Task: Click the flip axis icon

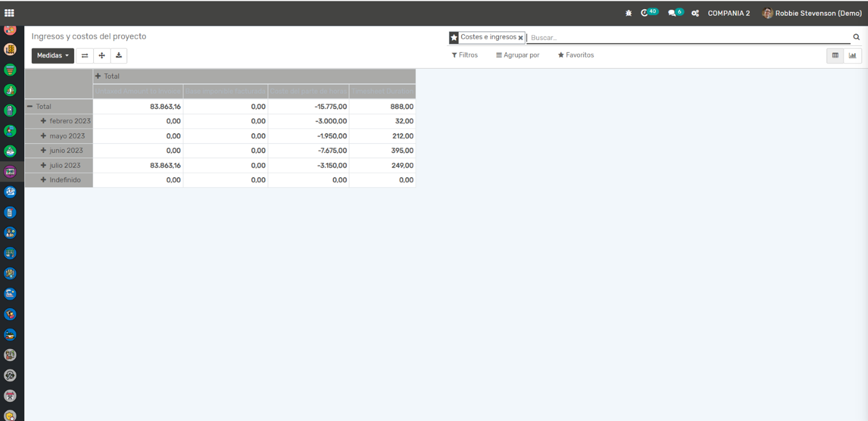Action: pos(85,55)
